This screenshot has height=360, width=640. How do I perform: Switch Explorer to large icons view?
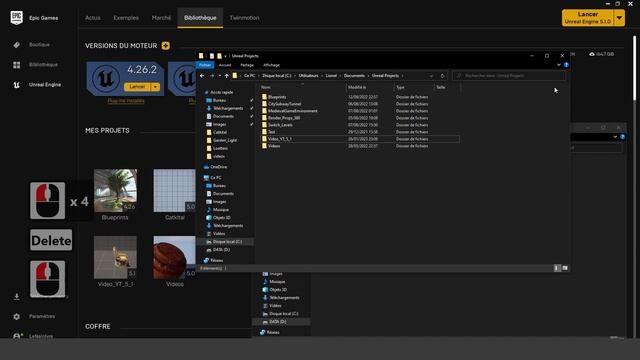565,268
